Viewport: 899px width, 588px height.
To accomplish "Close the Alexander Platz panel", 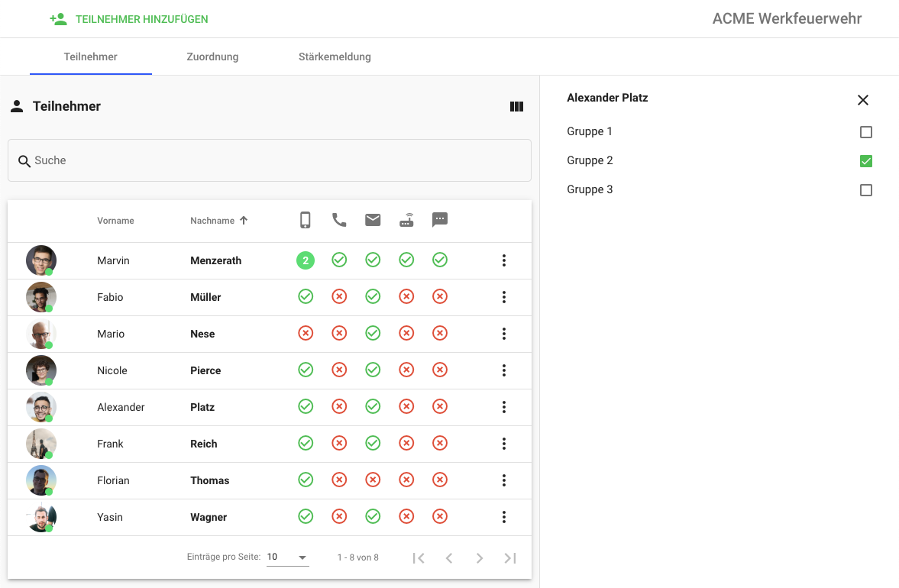I will (863, 100).
